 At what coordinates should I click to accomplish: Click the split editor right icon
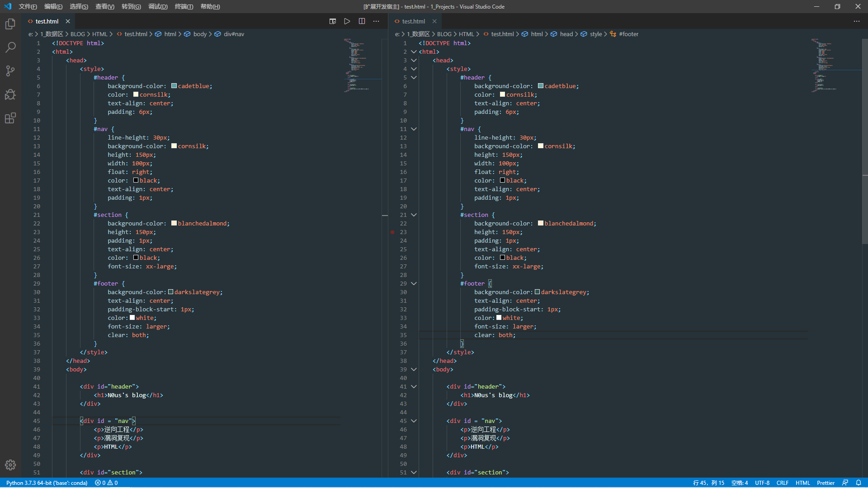(362, 21)
